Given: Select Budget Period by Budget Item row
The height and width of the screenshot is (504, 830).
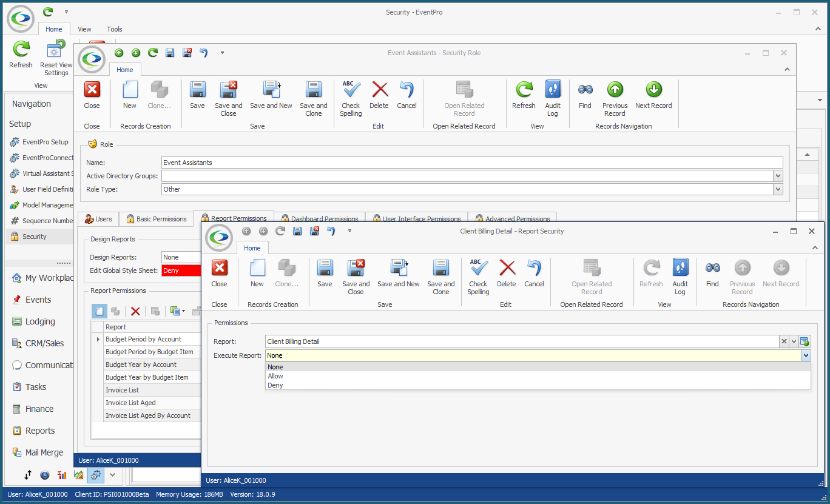Looking at the screenshot, I should (152, 352).
